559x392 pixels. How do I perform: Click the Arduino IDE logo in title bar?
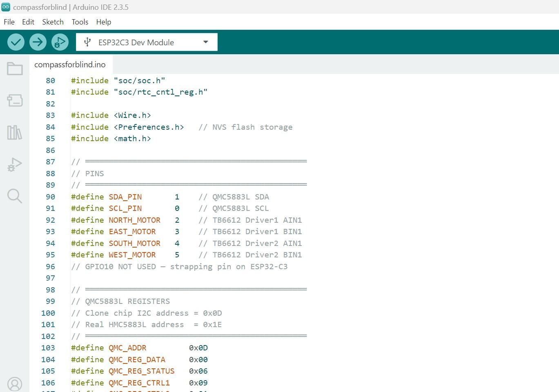(x=6, y=7)
